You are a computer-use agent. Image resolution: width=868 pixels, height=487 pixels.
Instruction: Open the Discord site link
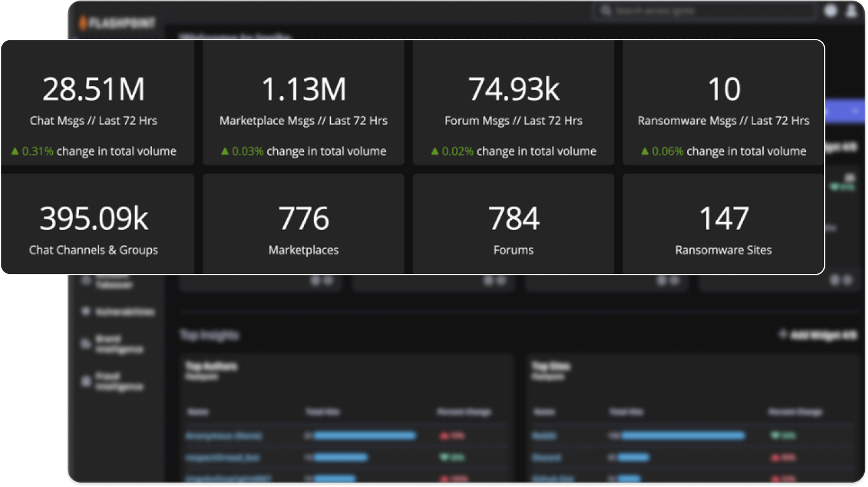pyautogui.click(x=546, y=457)
